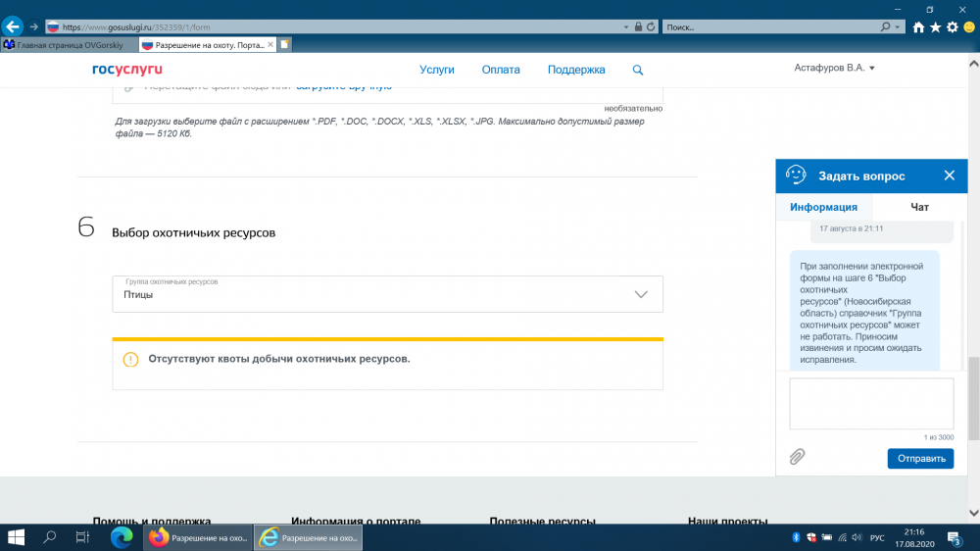Switch to the 'Чат' tab
980x551 pixels.
(919, 207)
